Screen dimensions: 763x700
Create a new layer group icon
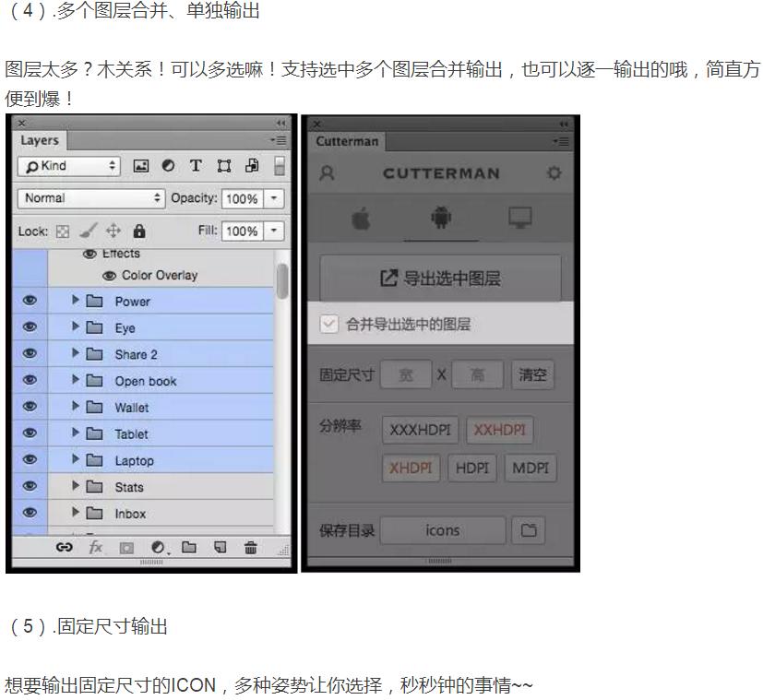pyautogui.click(x=189, y=548)
